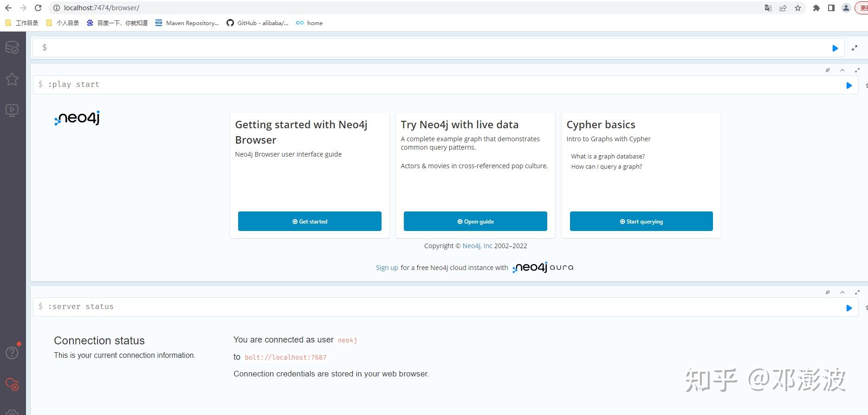Screen dimensions: 868x415
Task: Follow the Sign up link
Action: [387, 268]
